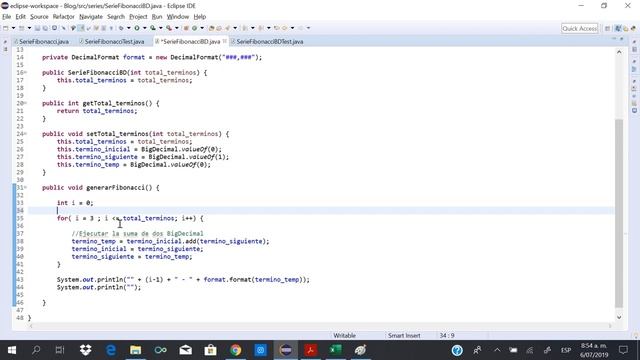640x360 pixels.
Task: Open the Debug dropdown arrow
Action: [x=129, y=28]
